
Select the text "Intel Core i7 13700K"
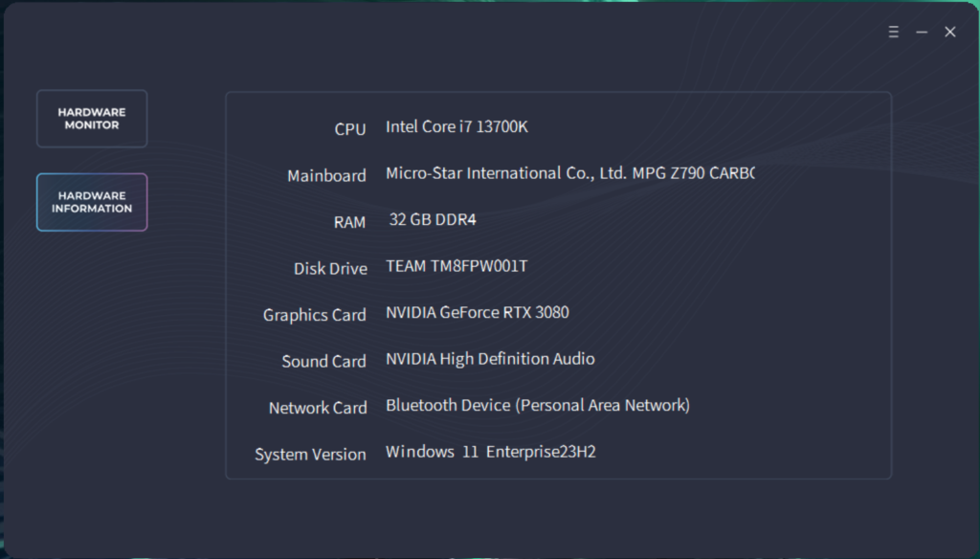(x=457, y=127)
